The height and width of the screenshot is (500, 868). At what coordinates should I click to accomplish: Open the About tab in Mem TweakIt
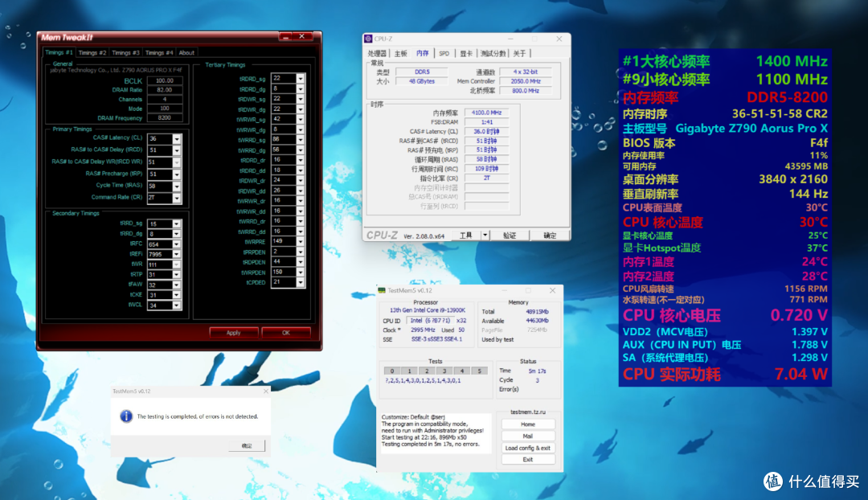click(186, 52)
